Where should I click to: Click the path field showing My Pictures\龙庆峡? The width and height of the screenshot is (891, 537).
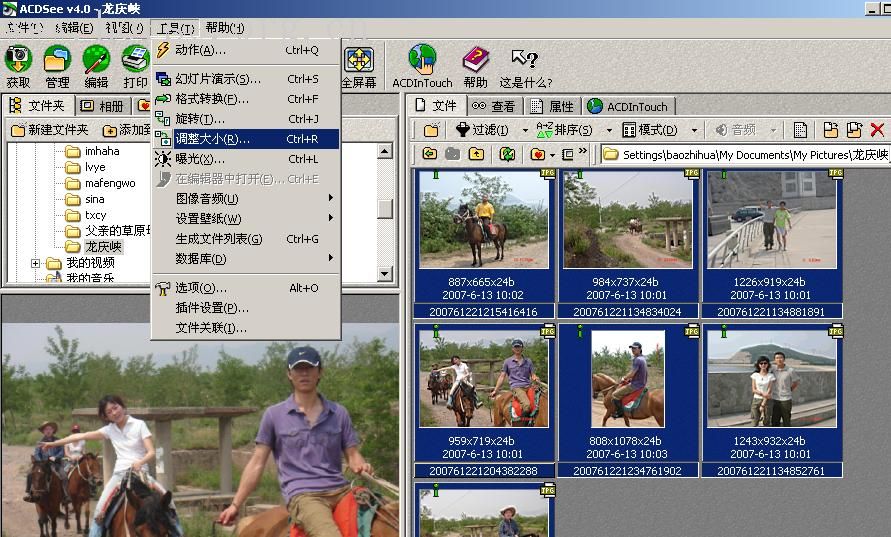click(x=745, y=155)
